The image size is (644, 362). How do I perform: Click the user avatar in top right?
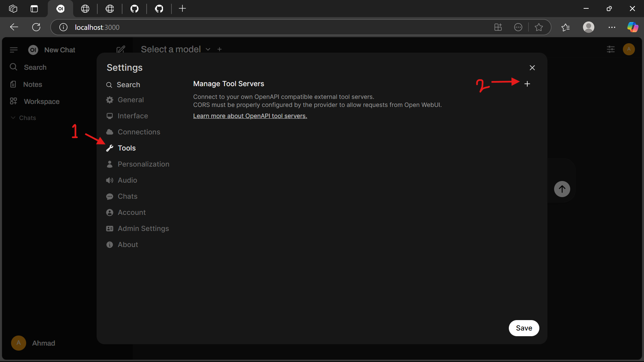pos(629,50)
